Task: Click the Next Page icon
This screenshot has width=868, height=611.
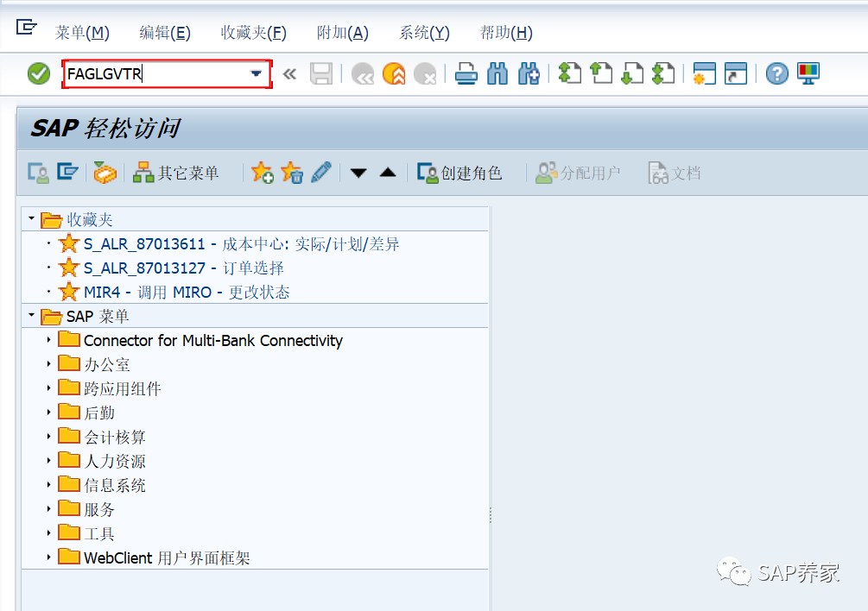Action: (x=632, y=73)
